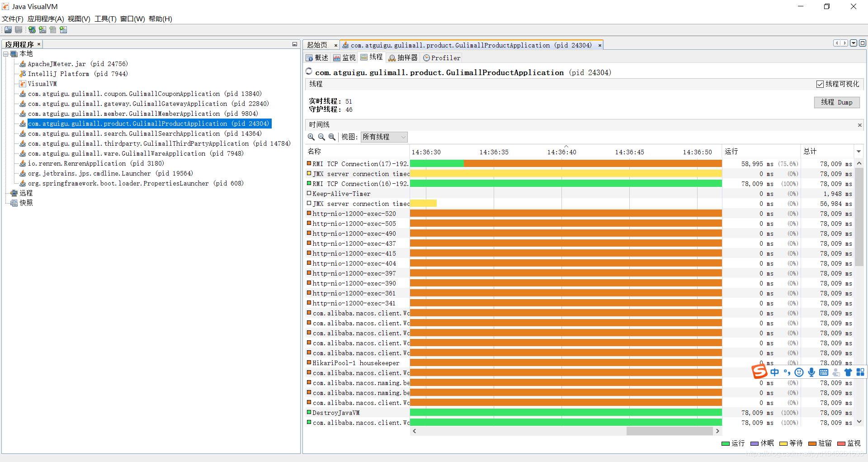The width and height of the screenshot is (868, 462).
Task: Click the 线程 Dump button
Action: [837, 102]
